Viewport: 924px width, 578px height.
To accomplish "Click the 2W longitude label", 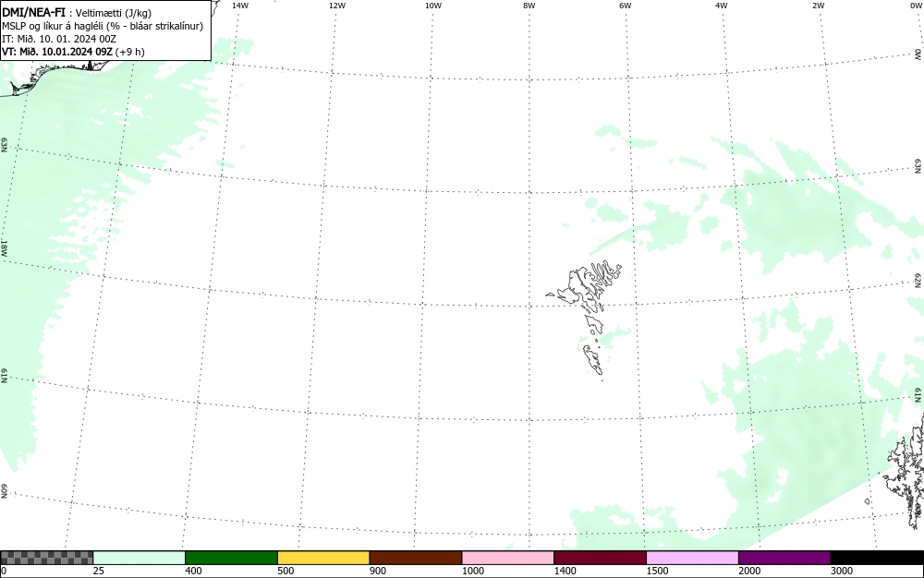I will tap(818, 6).
